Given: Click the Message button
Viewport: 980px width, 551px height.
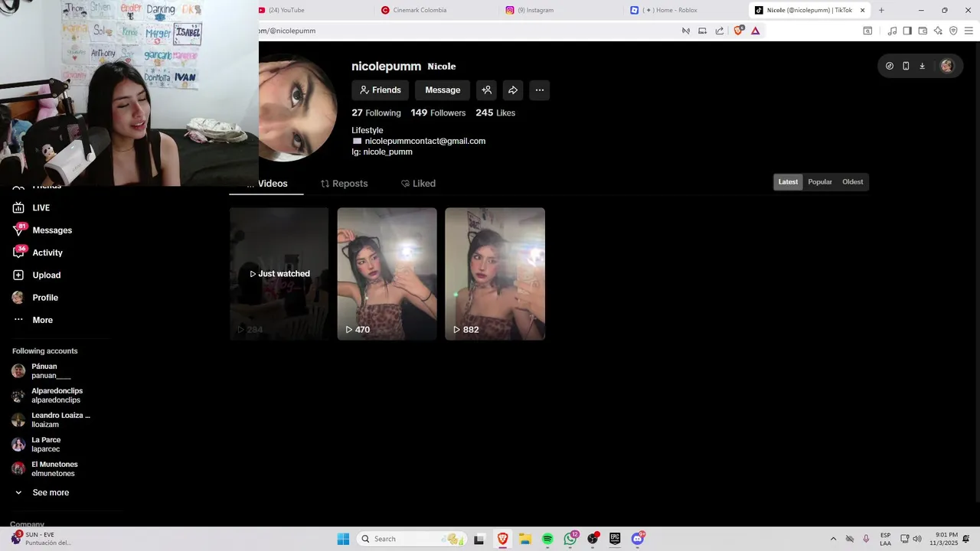Looking at the screenshot, I should [443, 90].
